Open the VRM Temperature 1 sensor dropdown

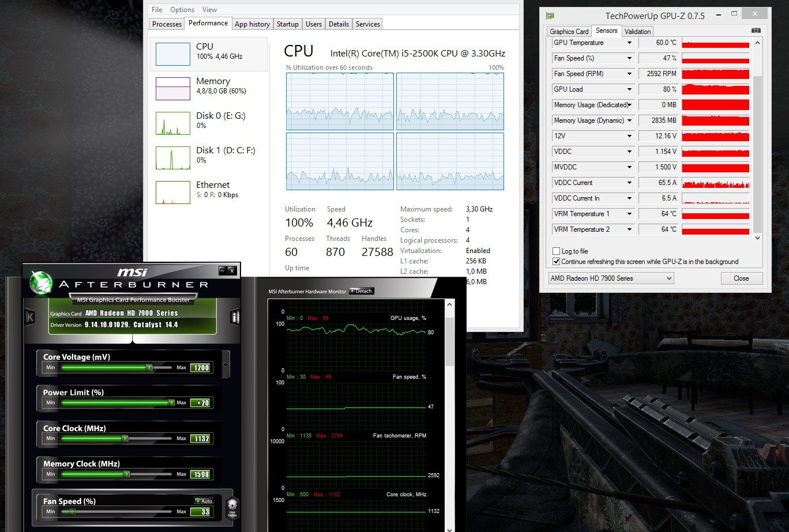630,214
